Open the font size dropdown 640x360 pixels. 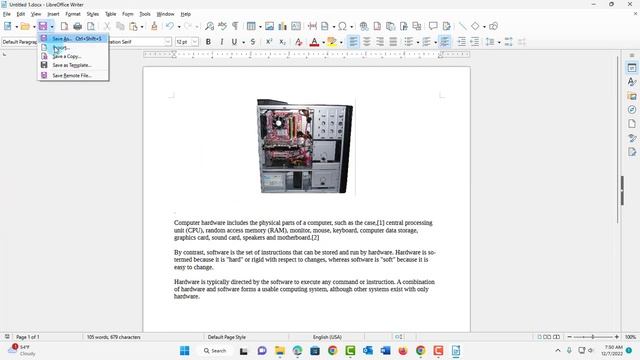pyautogui.click(x=195, y=42)
